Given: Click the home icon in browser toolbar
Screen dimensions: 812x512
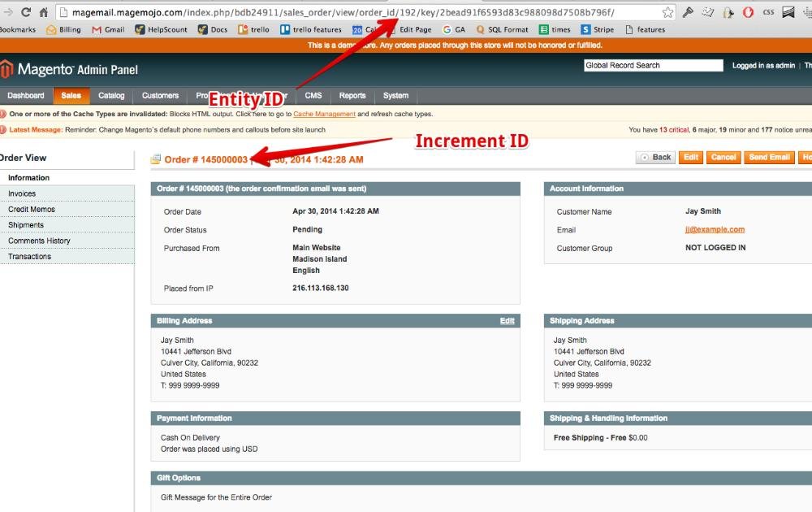Looking at the screenshot, I should [44, 12].
